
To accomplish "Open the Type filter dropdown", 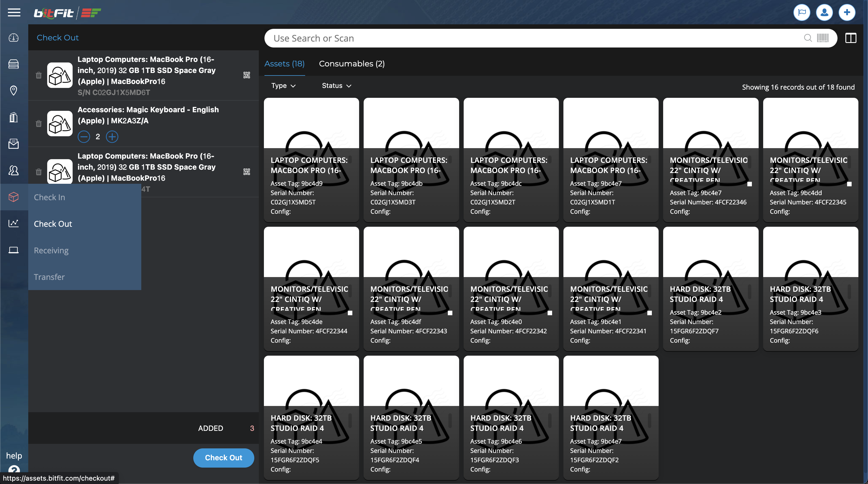I will point(283,86).
